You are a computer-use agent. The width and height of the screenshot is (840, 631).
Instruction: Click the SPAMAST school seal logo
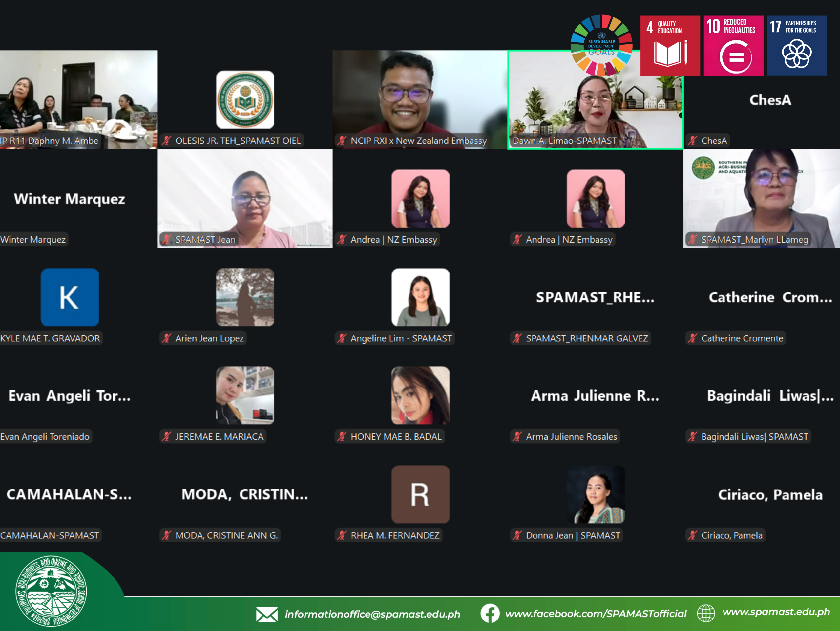(51, 591)
